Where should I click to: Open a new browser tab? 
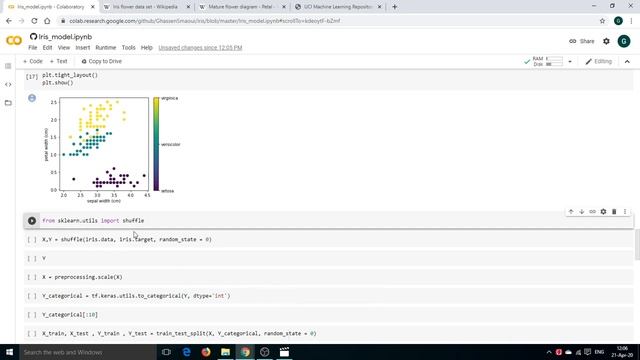click(394, 7)
